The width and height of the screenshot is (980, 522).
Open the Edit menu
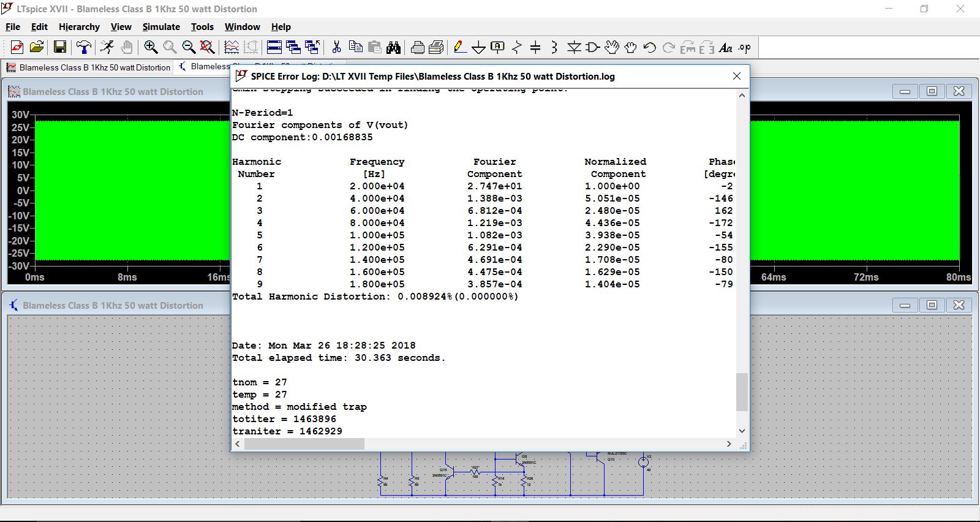pyautogui.click(x=39, y=27)
